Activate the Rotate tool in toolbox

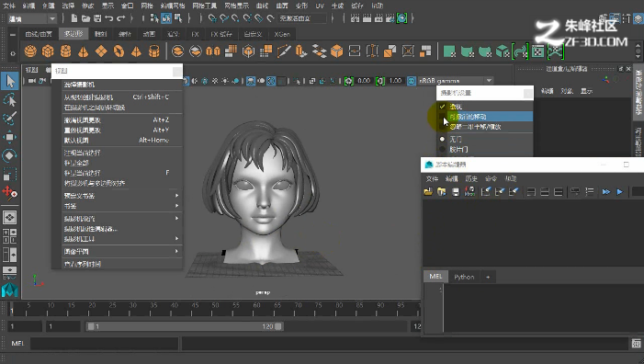click(10, 155)
